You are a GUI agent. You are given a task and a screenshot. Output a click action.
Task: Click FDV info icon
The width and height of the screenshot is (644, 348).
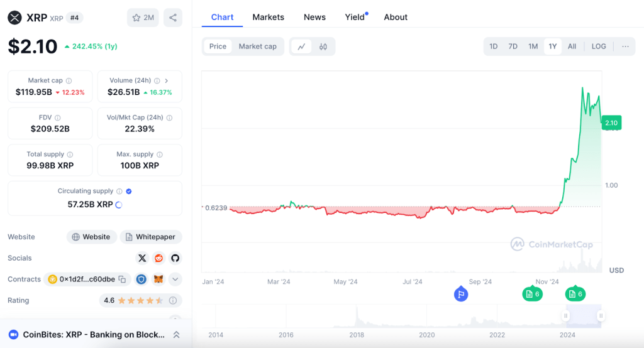(x=57, y=117)
